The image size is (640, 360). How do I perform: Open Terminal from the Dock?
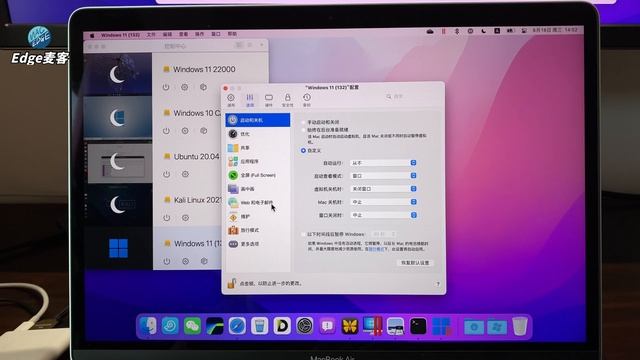[x=418, y=326]
